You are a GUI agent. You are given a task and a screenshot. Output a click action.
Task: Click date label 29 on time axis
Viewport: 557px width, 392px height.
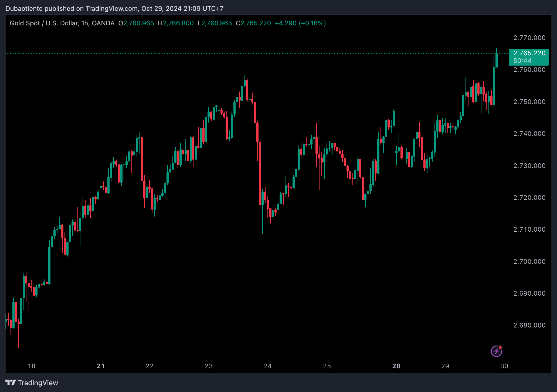coord(445,366)
